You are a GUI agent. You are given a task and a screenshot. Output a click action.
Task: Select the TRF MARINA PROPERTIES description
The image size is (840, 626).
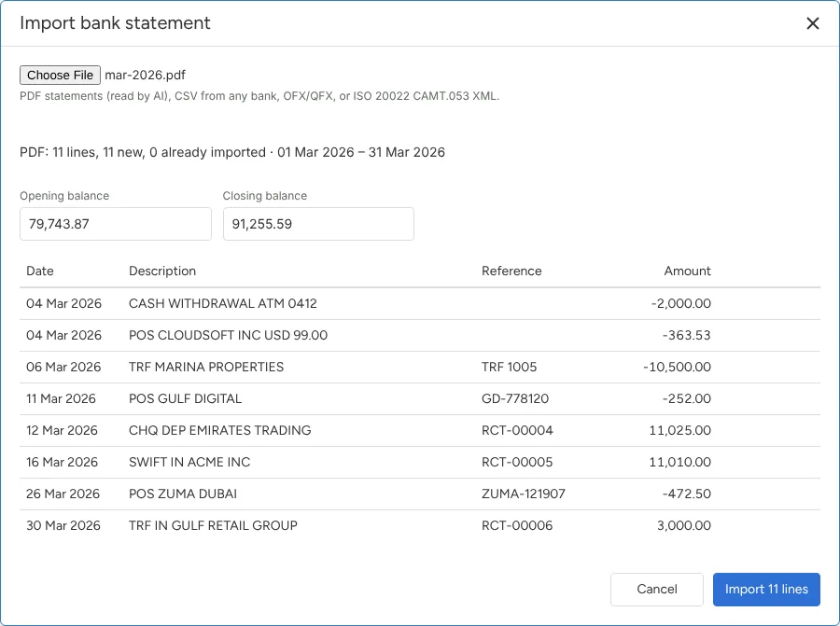[206, 367]
